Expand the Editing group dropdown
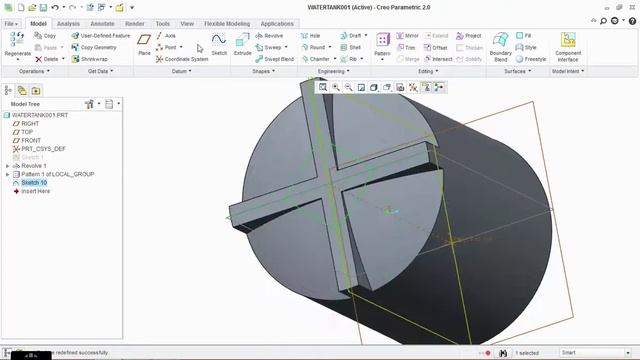 [x=428, y=71]
